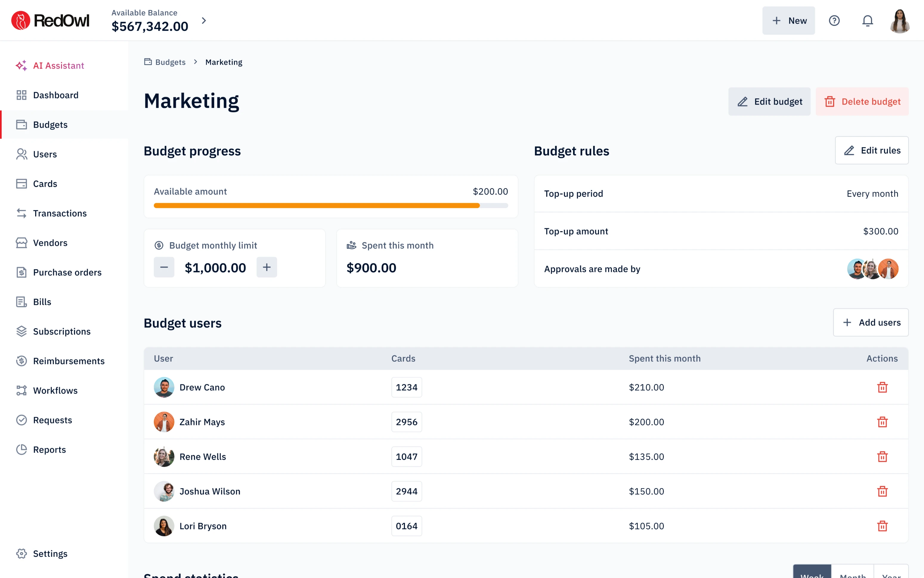
Task: Open the help icon in the top bar
Action: 835,21
